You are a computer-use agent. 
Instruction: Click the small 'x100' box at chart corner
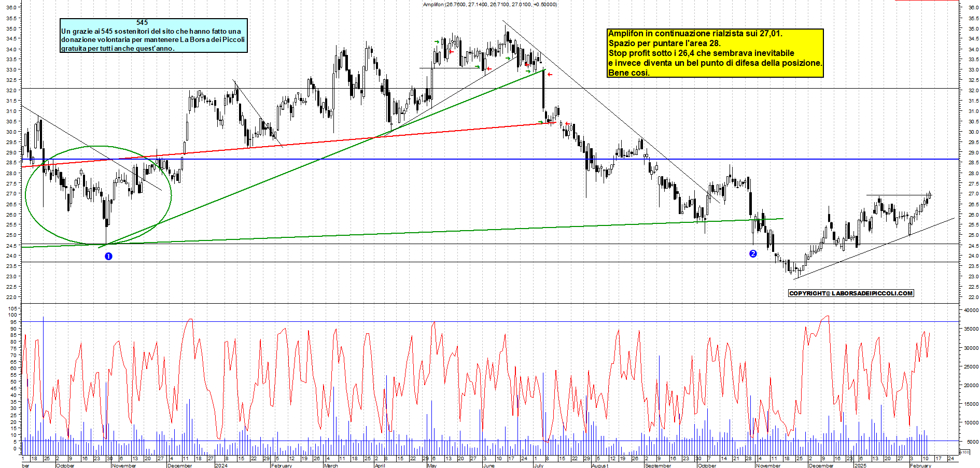pos(964,452)
